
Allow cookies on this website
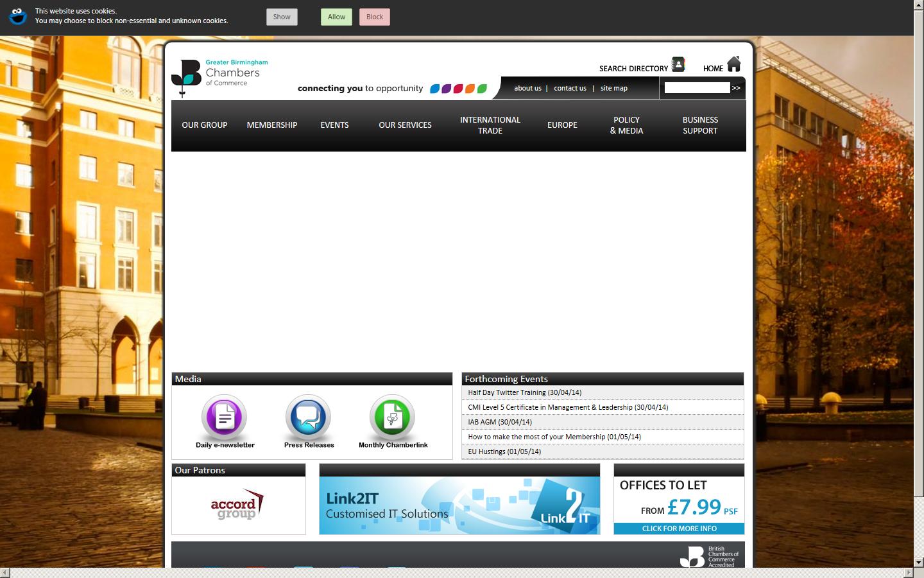336,17
